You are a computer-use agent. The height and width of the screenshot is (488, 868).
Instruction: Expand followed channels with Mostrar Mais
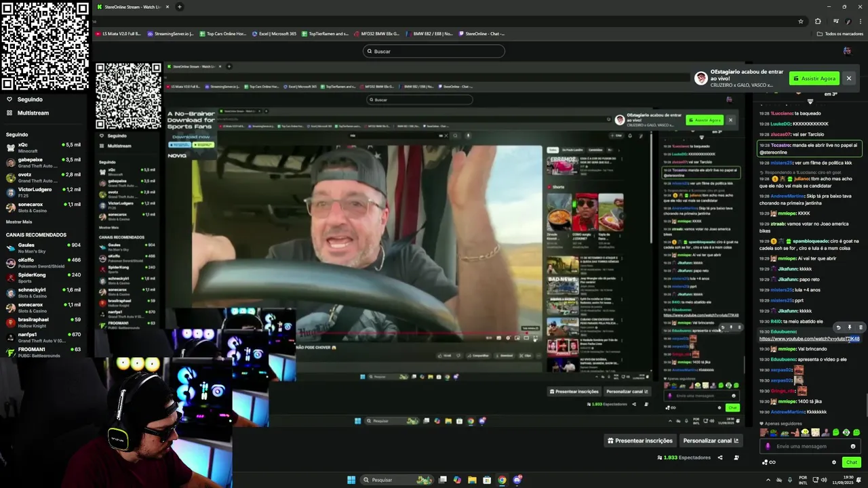click(19, 222)
